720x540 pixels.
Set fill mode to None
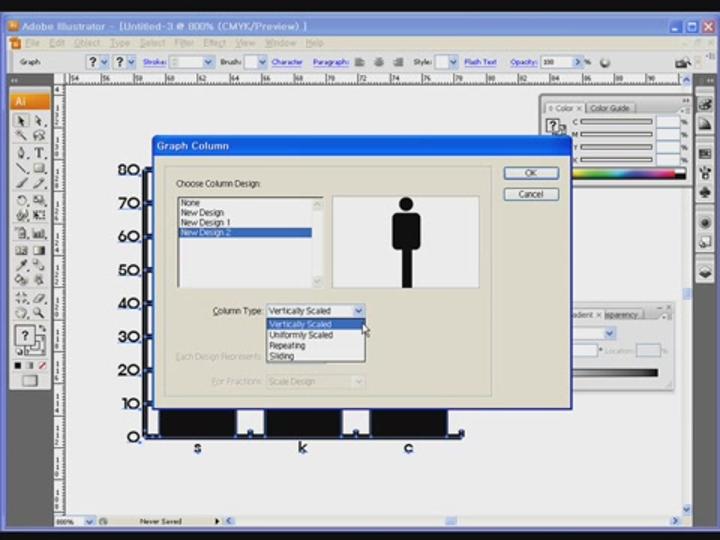(42, 366)
